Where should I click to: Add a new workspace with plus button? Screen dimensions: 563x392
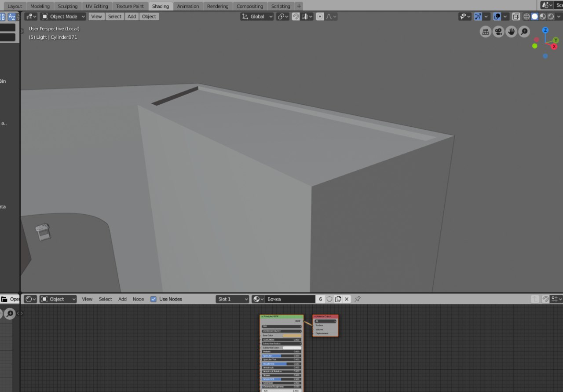click(299, 6)
